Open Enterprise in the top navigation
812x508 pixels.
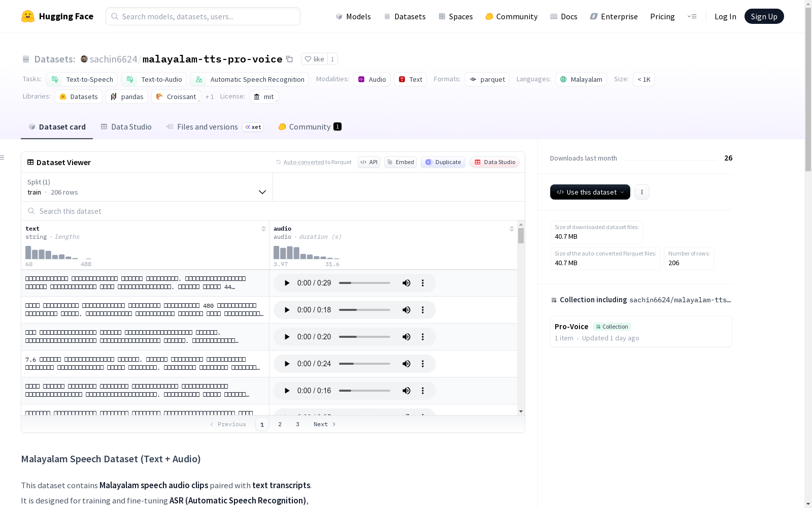(x=614, y=16)
